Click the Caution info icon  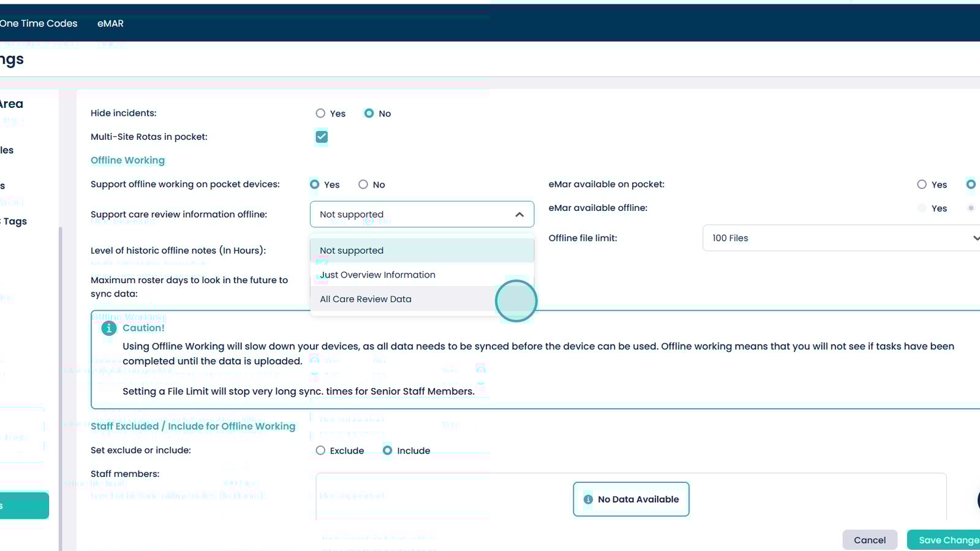pyautogui.click(x=108, y=329)
